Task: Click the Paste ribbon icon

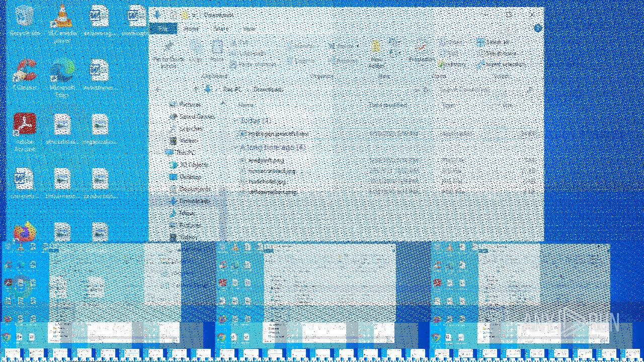Action: tap(217, 52)
